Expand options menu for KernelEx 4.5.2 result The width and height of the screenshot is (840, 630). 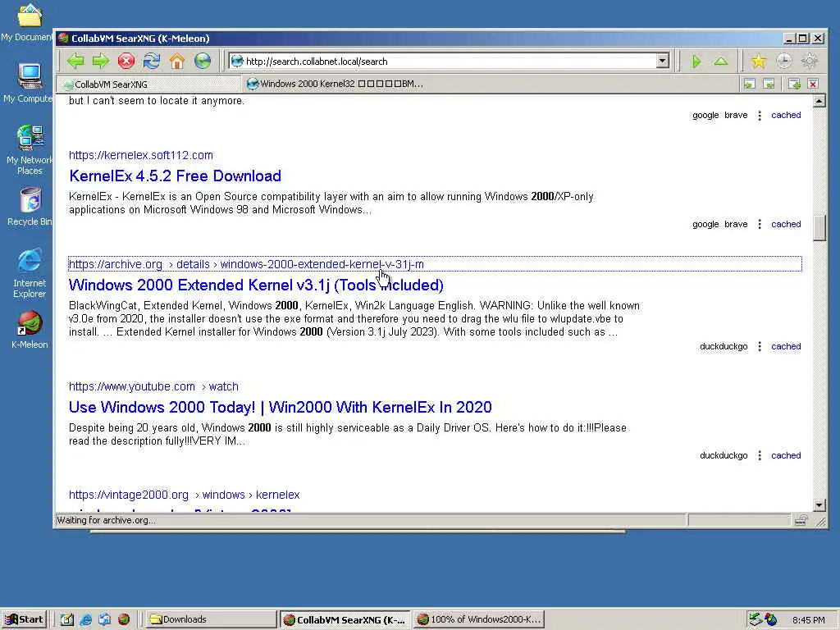click(759, 224)
